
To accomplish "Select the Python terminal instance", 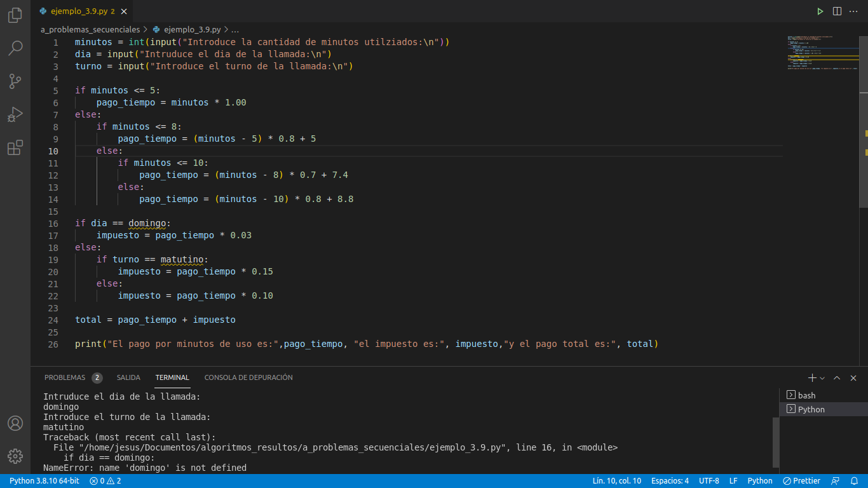I will 824,409.
